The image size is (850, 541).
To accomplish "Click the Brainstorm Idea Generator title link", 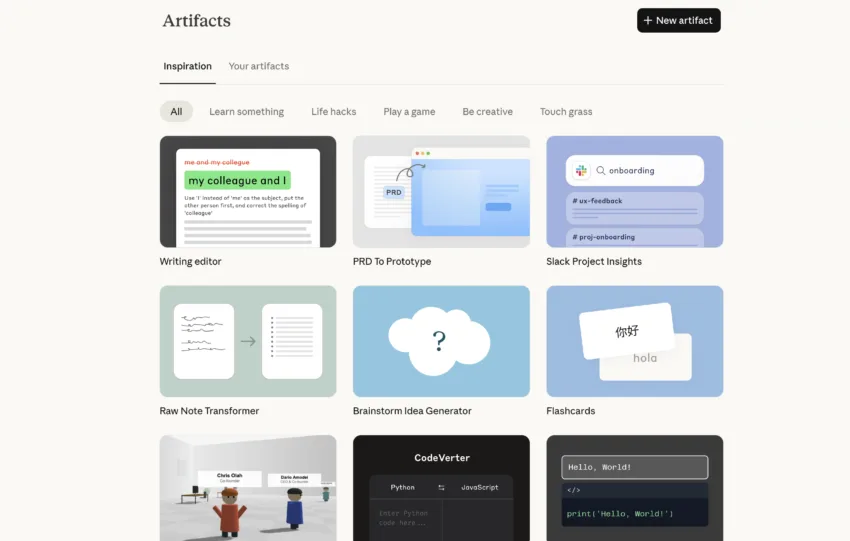I will 412,411.
